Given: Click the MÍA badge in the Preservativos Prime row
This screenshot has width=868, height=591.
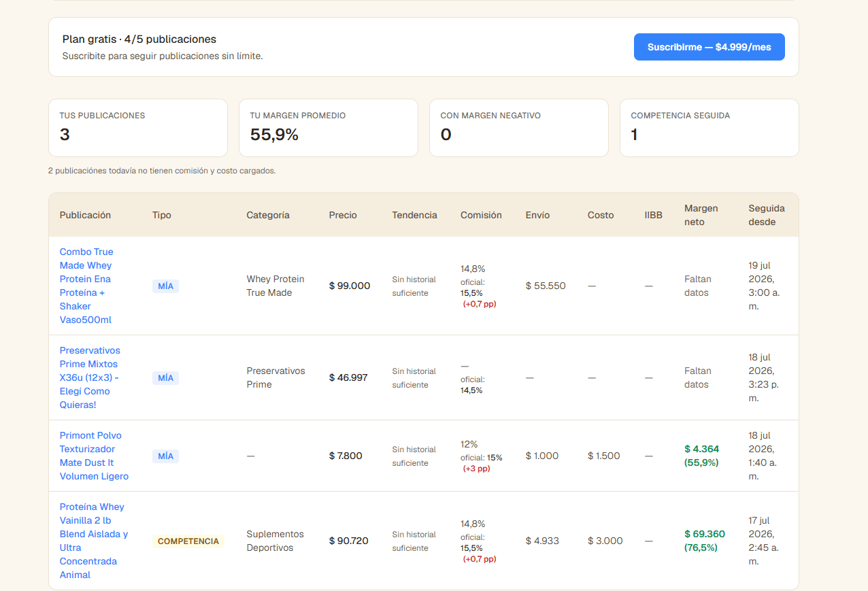Looking at the screenshot, I should click(165, 378).
